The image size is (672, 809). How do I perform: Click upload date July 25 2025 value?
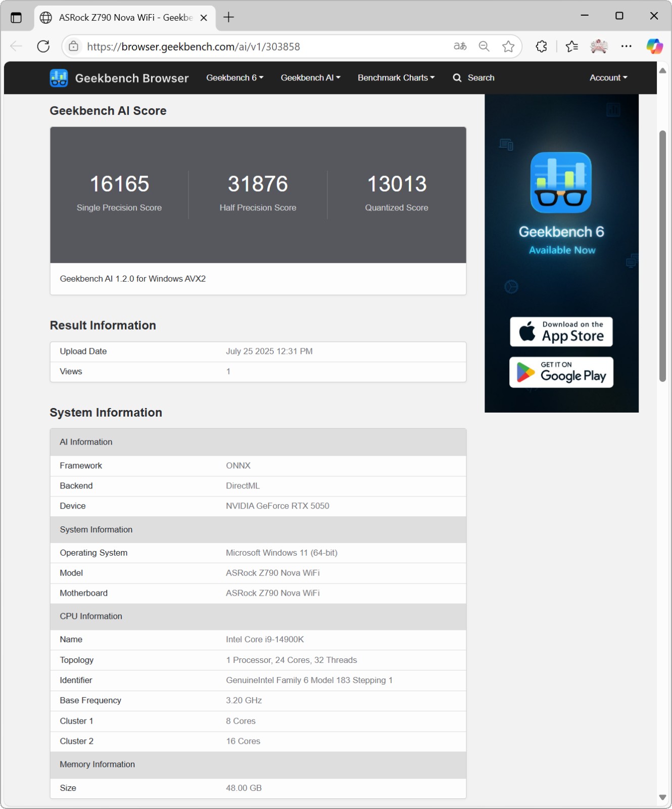coord(269,351)
